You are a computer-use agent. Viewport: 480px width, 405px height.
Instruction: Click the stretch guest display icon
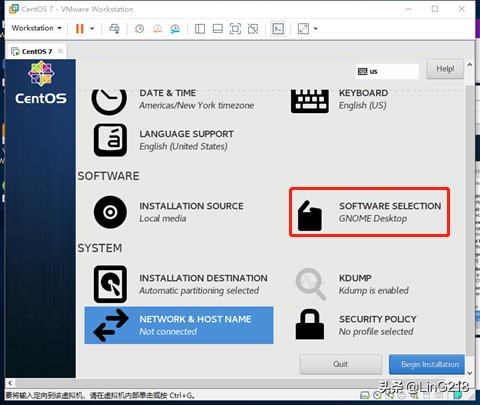[x=303, y=29]
